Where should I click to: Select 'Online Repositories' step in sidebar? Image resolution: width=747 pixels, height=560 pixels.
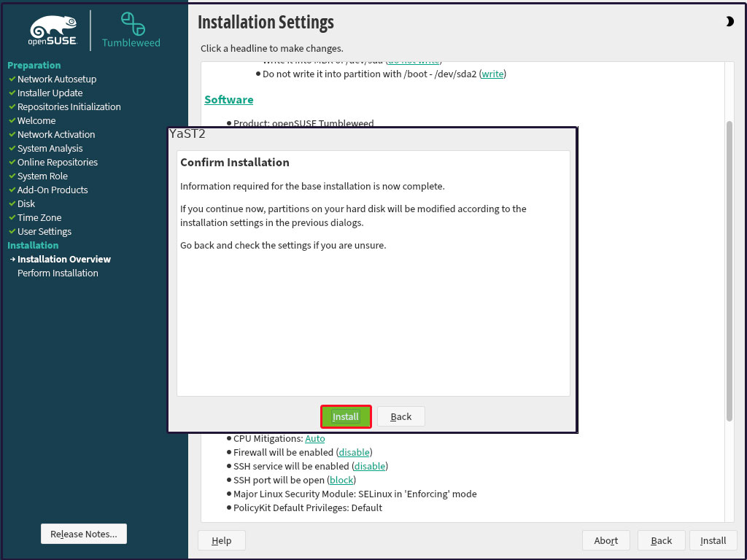click(x=58, y=162)
